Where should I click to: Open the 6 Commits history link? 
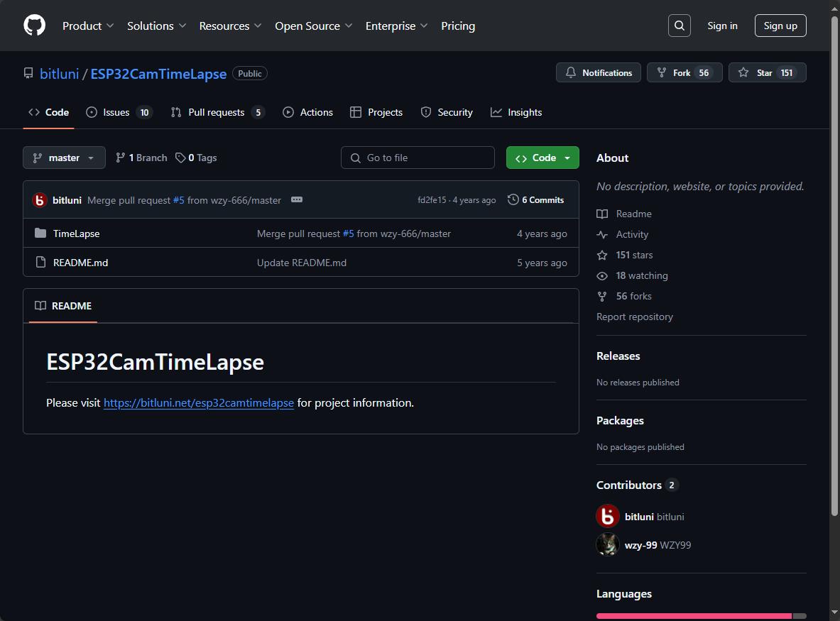pos(535,199)
